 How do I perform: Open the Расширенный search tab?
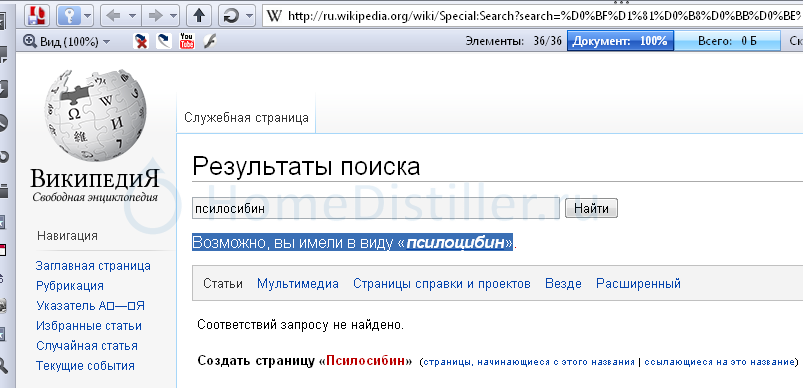tap(638, 284)
